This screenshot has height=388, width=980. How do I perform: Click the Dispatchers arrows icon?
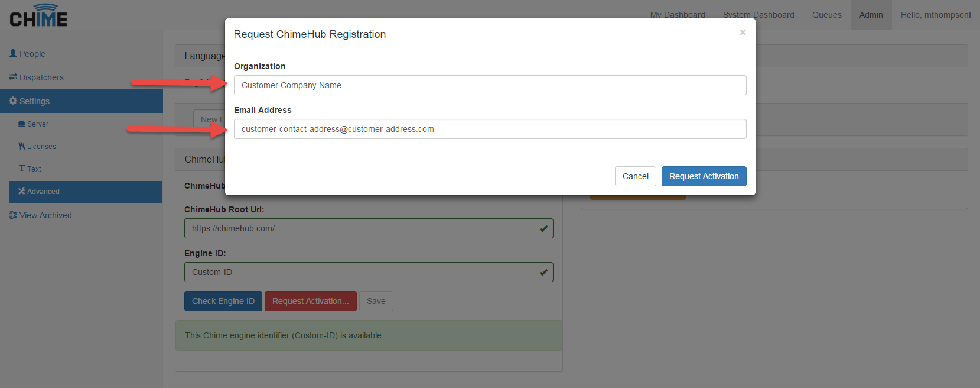click(13, 77)
